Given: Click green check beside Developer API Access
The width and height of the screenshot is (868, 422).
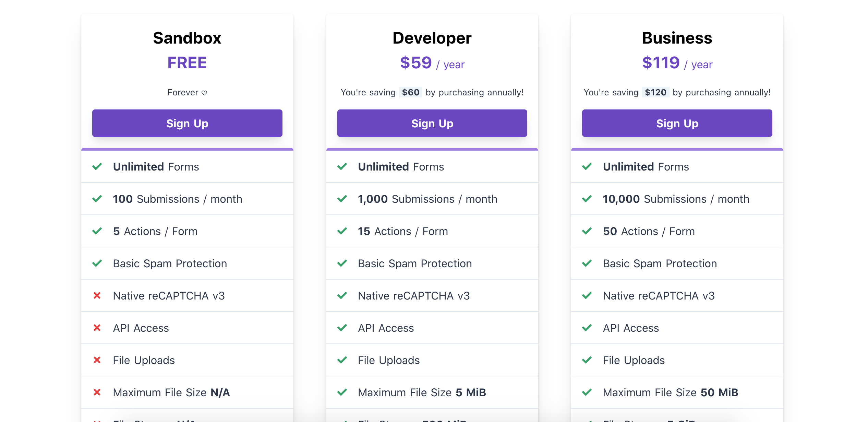Looking at the screenshot, I should [342, 328].
